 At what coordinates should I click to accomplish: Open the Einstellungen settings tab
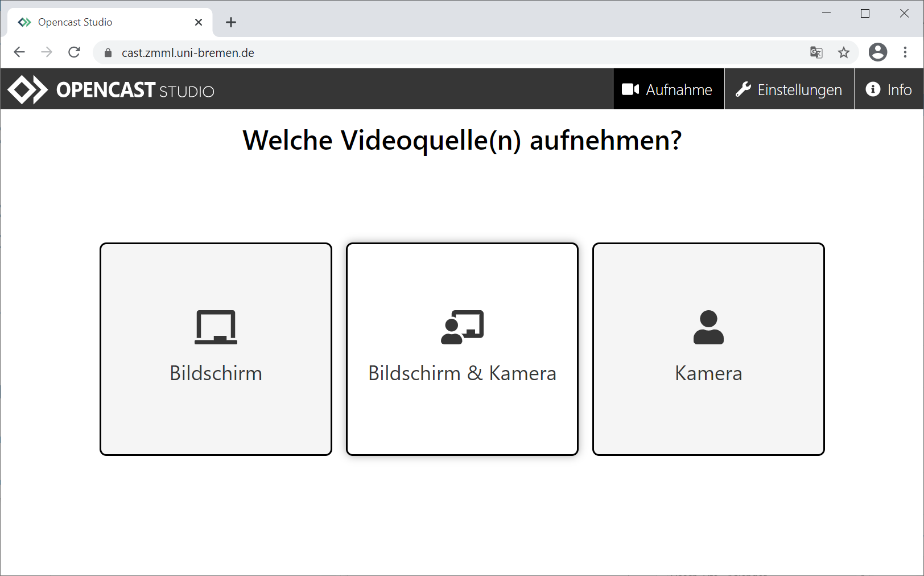click(x=789, y=89)
